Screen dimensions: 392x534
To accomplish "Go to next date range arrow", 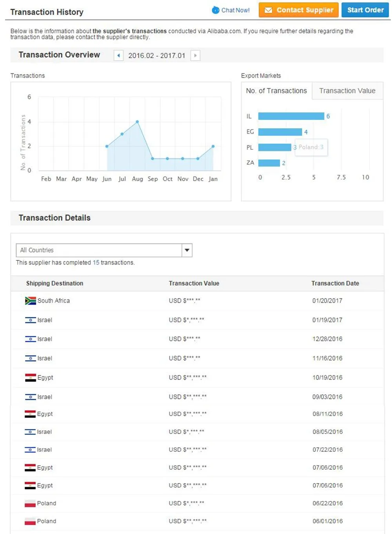I will [x=195, y=56].
